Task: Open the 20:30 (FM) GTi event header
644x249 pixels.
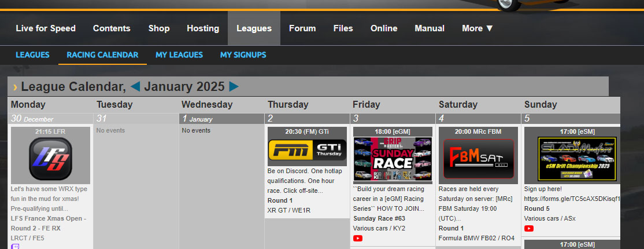Action: pos(307,131)
